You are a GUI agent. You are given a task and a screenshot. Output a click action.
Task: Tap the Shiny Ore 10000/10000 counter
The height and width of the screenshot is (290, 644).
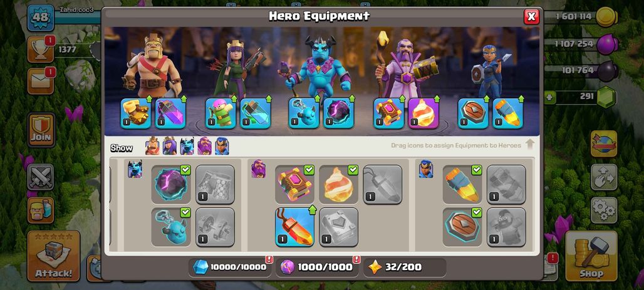pos(229,267)
